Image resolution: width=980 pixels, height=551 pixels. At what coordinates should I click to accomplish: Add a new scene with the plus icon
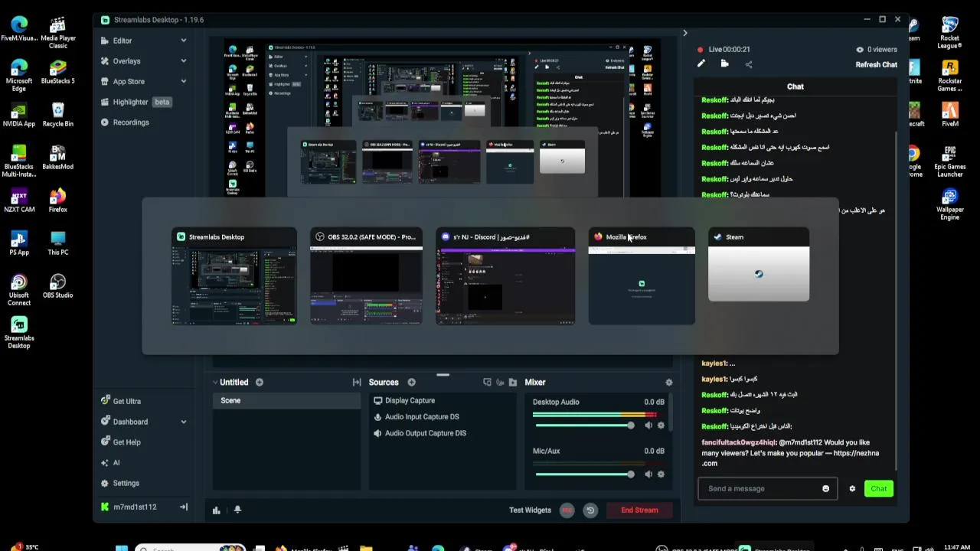(260, 382)
